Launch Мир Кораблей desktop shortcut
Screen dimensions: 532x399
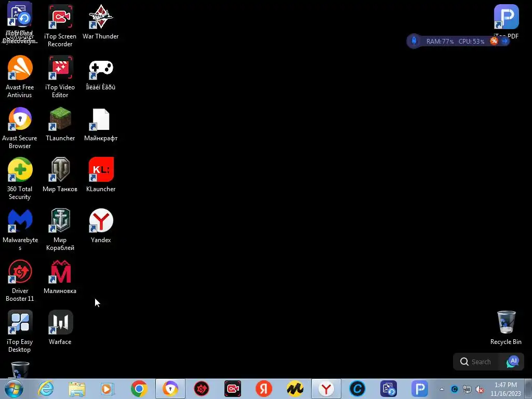pos(60,229)
